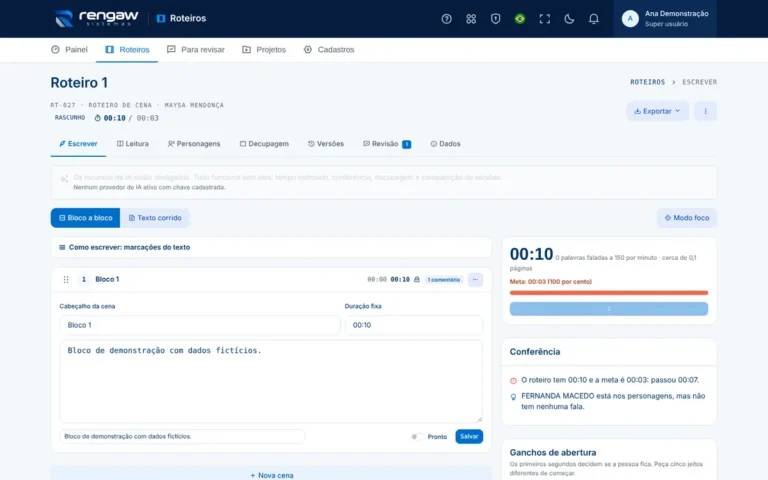Click the block script text area
This screenshot has height=480, width=768.
coord(271,381)
